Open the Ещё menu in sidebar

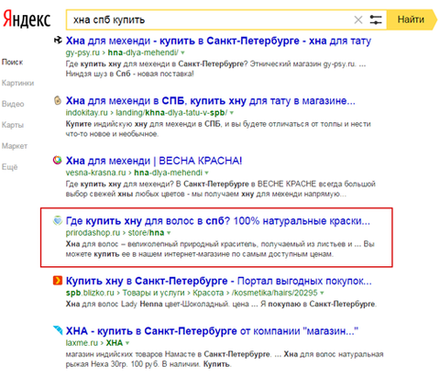[9, 167]
